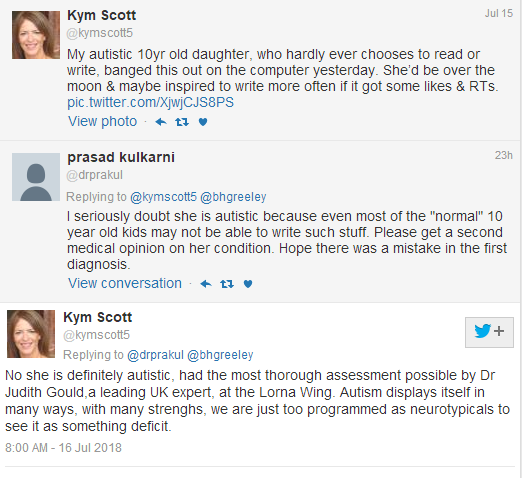Like prasad kulkarni's tweet
This screenshot has width=522, height=478.
click(248, 284)
